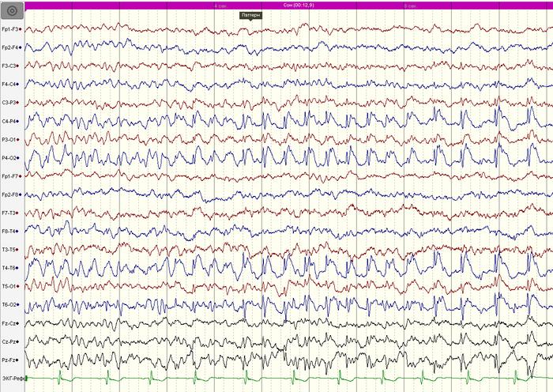Select the Fp1-F3 channel label
553x392 pixels.
coord(10,29)
